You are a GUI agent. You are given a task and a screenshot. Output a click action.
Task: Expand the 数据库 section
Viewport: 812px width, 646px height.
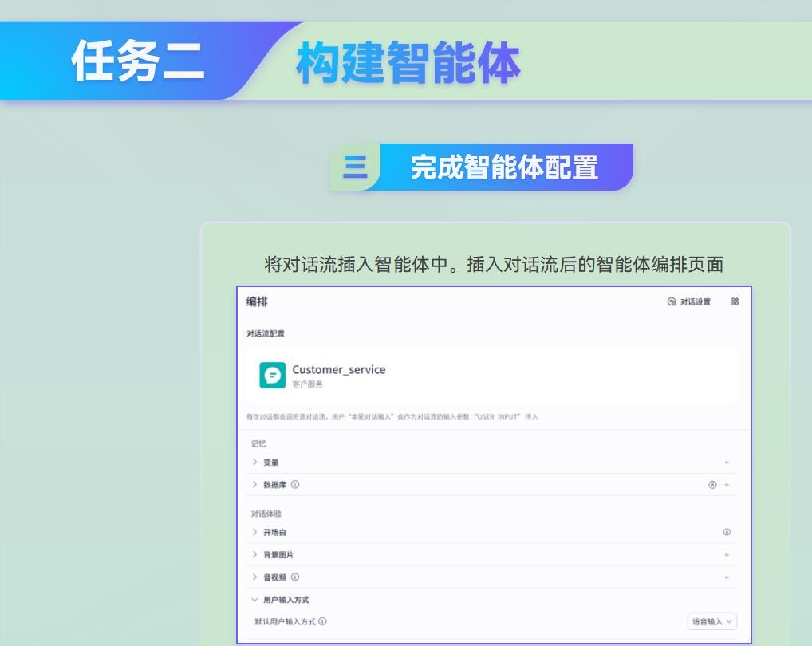click(x=254, y=485)
